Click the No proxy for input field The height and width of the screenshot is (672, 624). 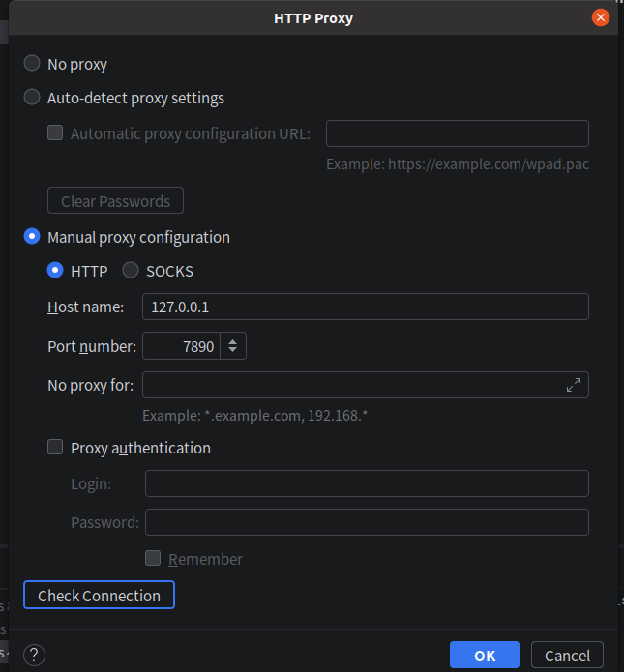[366, 385]
